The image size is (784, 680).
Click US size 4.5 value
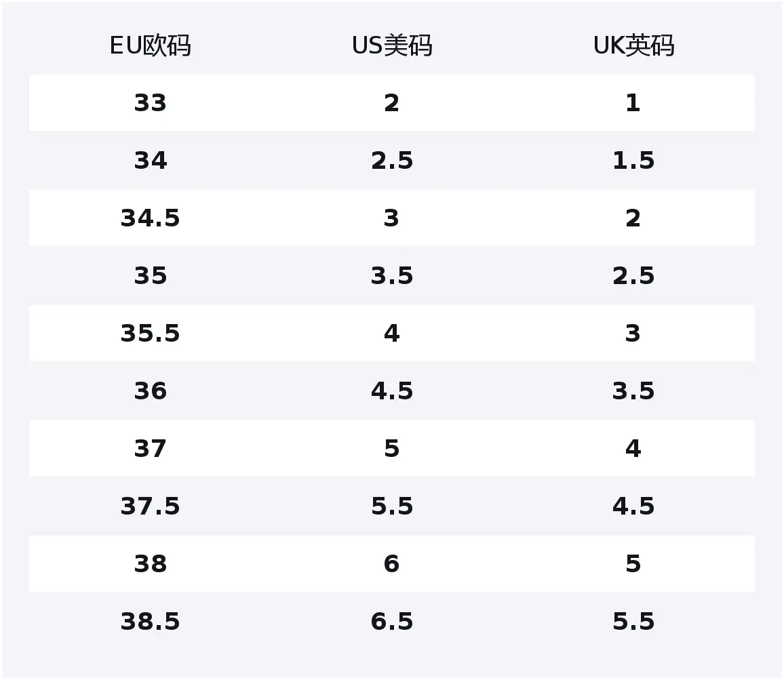392,391
